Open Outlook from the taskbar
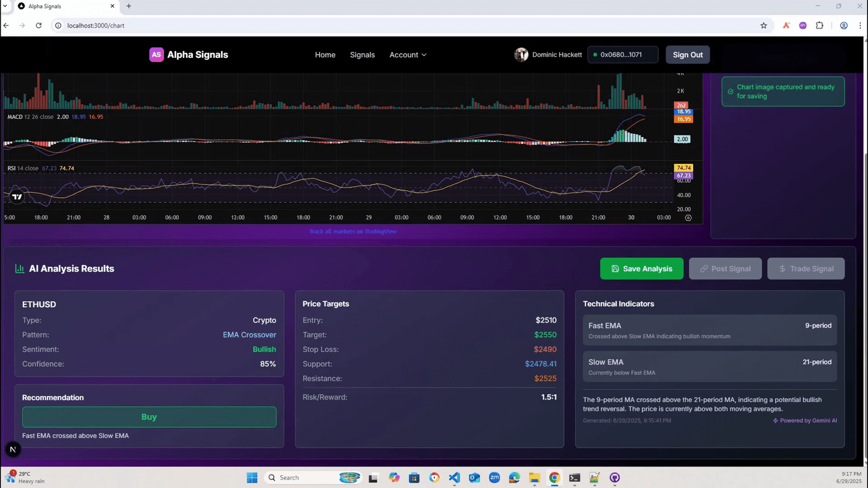Viewport: 868px width, 488px height. point(474,478)
